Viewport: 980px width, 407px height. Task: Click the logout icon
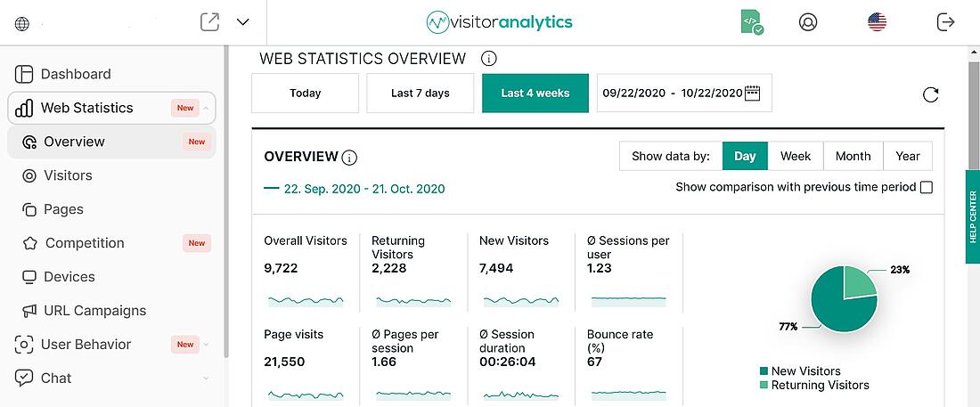coord(946,22)
